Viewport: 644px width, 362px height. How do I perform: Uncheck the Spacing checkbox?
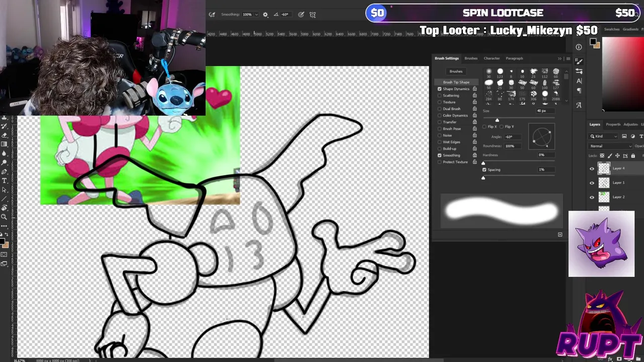point(485,169)
